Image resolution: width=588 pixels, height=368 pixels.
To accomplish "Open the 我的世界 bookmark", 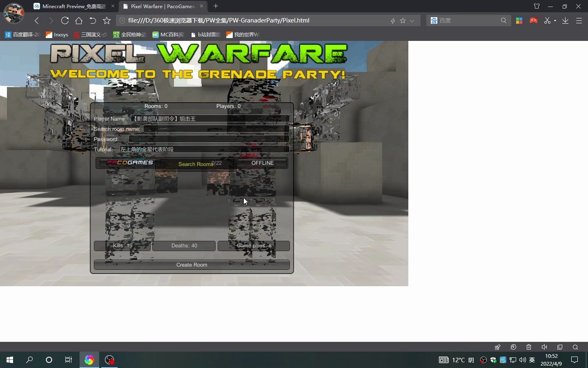I will (x=243, y=35).
